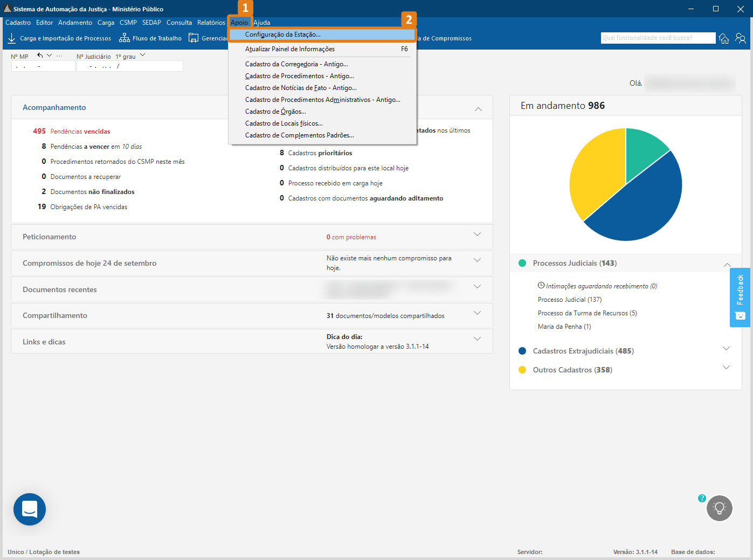Expand the Peticionamento section
Screen dimensions: 753x560
pyautogui.click(x=477, y=234)
